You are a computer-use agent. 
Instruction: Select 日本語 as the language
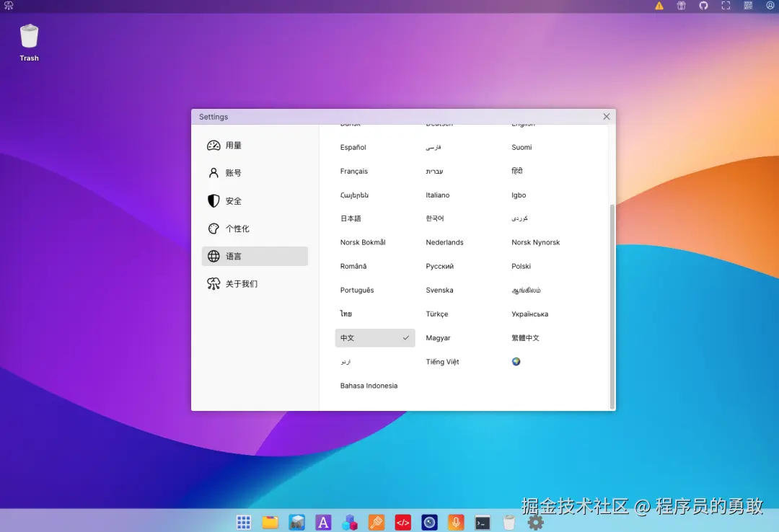350,218
